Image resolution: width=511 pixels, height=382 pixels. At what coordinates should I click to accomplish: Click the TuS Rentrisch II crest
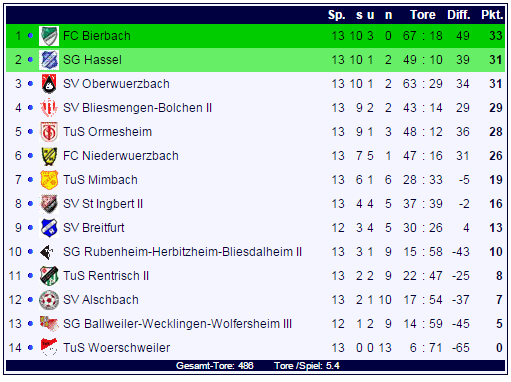[49, 276]
